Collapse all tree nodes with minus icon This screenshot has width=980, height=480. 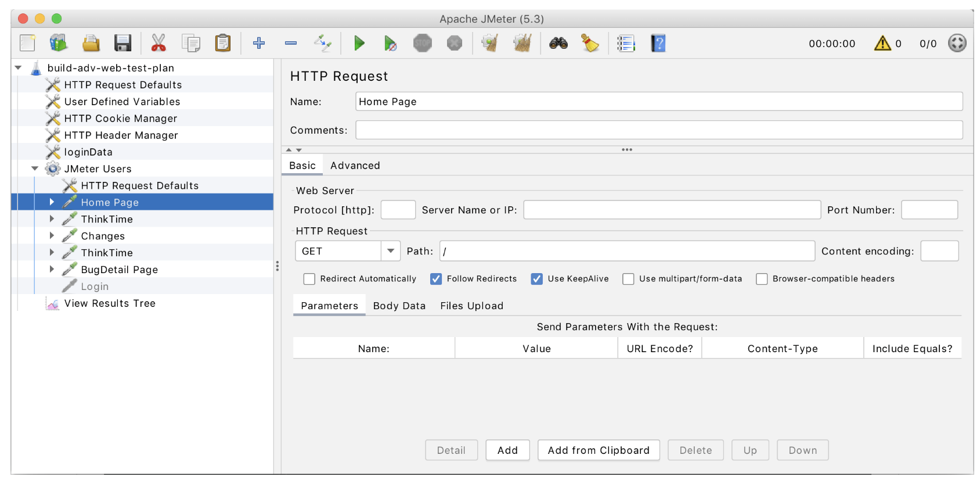coord(291,43)
